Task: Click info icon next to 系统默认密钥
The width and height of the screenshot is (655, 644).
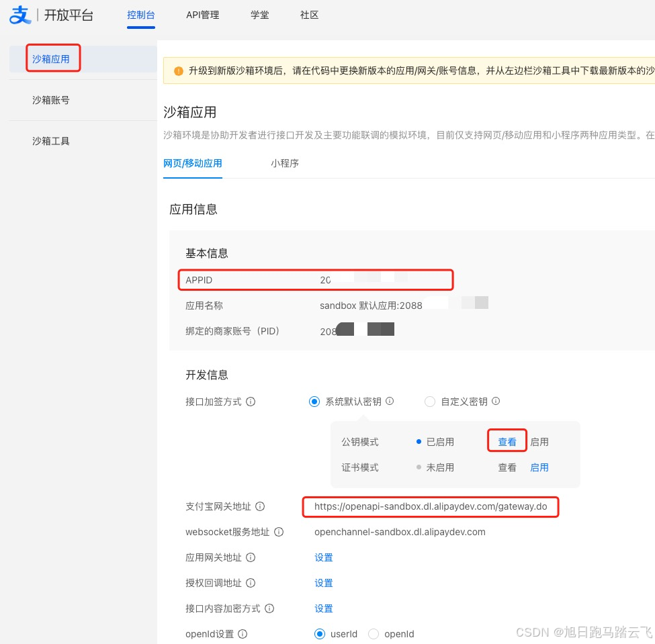Action: pyautogui.click(x=390, y=401)
